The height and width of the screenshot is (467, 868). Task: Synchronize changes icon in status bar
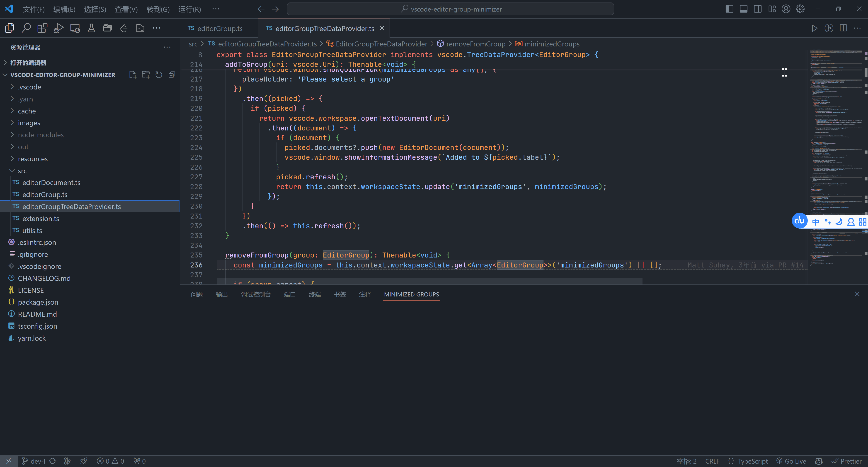[53, 461]
